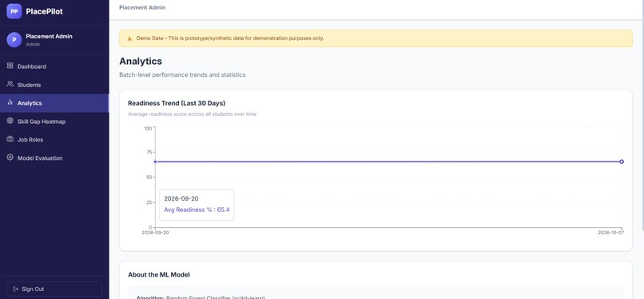The height and width of the screenshot is (299, 644).
Task: Click the Demo Data banner text
Action: [x=230, y=38]
